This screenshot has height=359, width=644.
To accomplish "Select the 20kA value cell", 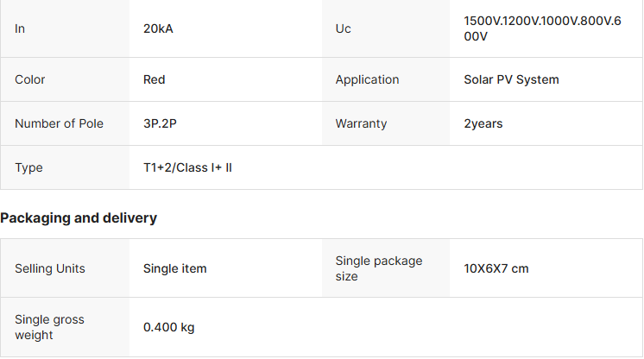I will (159, 28).
